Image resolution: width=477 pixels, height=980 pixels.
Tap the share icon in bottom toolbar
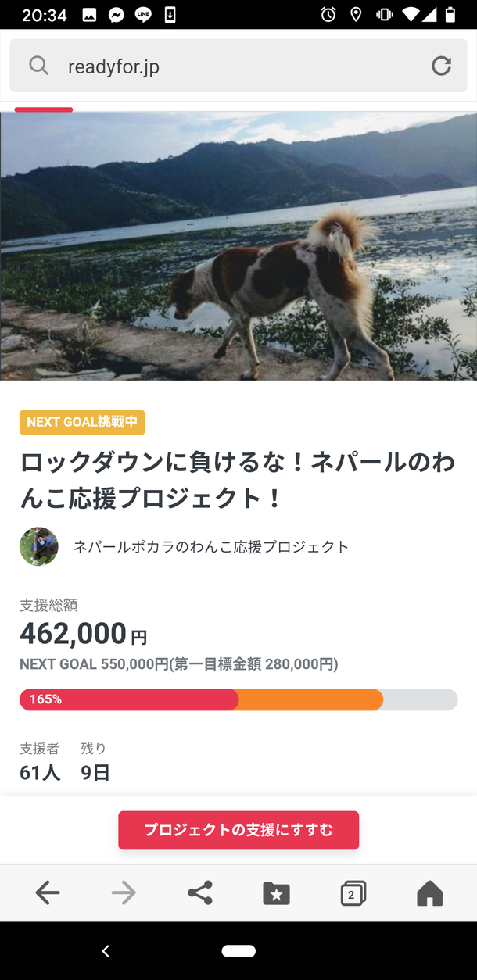[x=200, y=892]
